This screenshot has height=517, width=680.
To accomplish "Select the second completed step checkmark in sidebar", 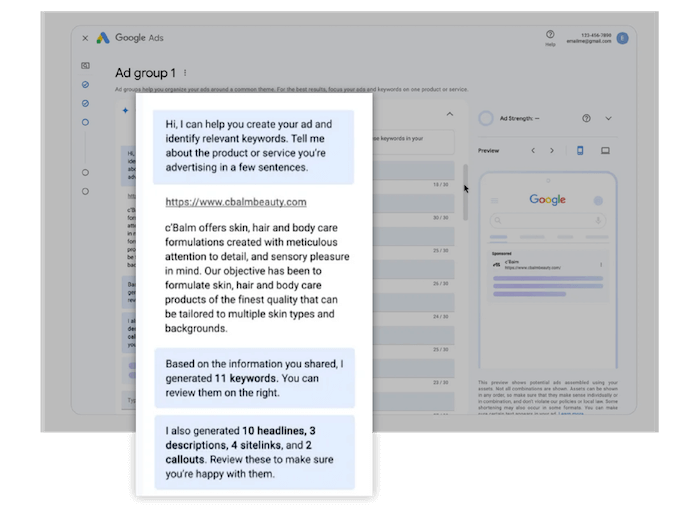I will (x=85, y=103).
